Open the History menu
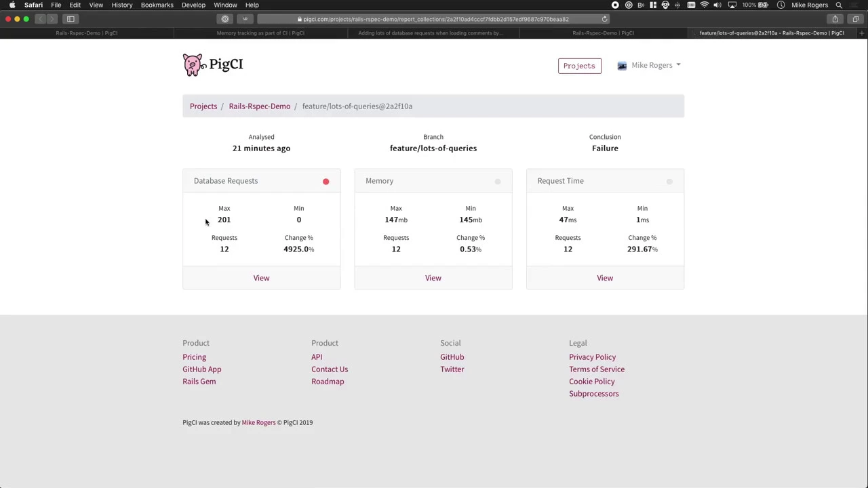Image resolution: width=868 pixels, height=488 pixels. pos(122,5)
